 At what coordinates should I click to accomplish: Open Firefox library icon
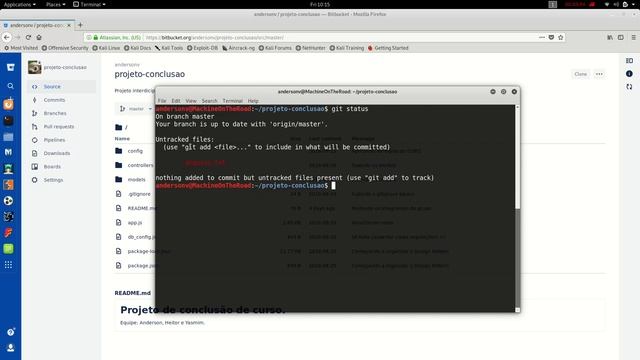pos(610,37)
